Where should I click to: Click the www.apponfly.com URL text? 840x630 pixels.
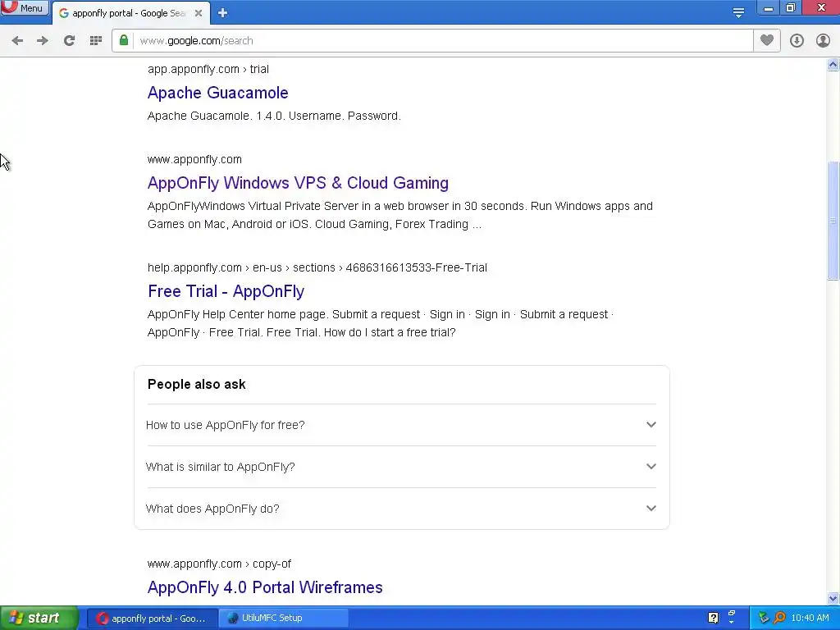click(x=194, y=159)
